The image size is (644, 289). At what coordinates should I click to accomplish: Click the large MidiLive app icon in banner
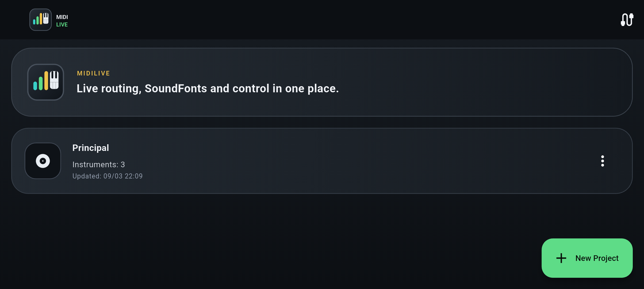point(46,82)
